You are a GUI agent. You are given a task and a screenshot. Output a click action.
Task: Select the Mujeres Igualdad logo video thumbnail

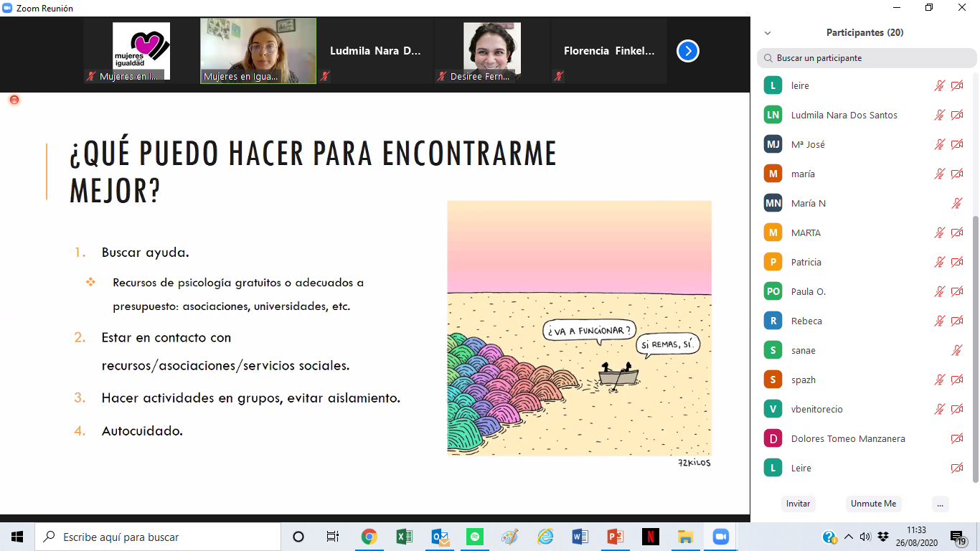tap(141, 52)
